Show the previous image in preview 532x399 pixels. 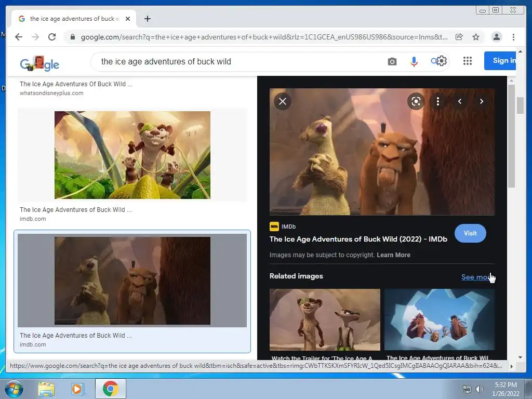point(460,101)
